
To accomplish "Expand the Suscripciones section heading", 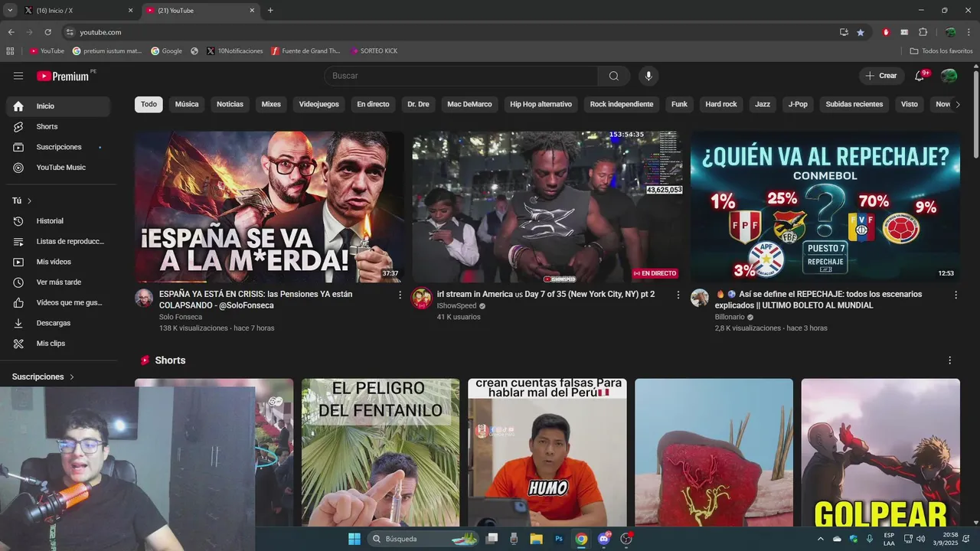I will point(43,377).
